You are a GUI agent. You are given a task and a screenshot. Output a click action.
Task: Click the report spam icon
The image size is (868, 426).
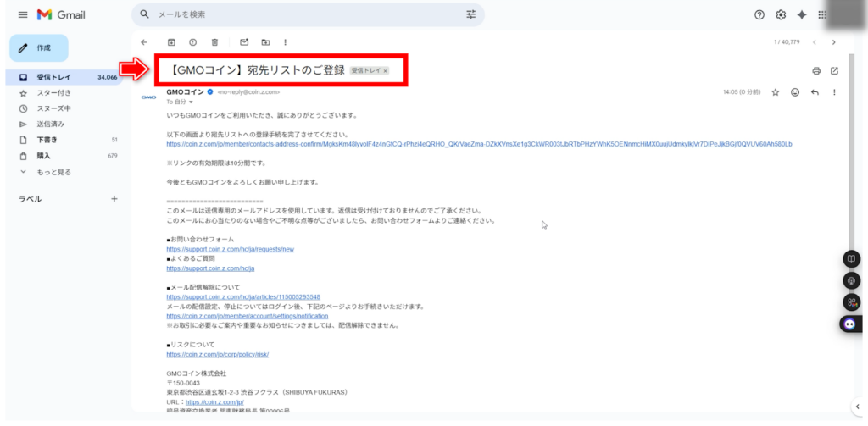click(x=193, y=41)
